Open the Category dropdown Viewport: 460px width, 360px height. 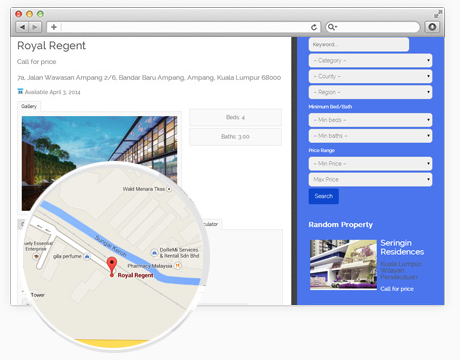pos(370,61)
